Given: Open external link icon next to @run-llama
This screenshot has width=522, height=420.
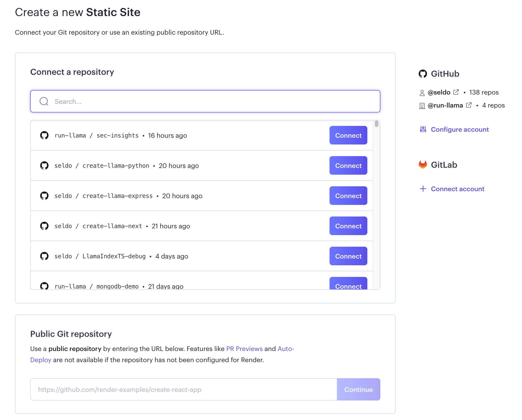Looking at the screenshot, I should coord(469,105).
